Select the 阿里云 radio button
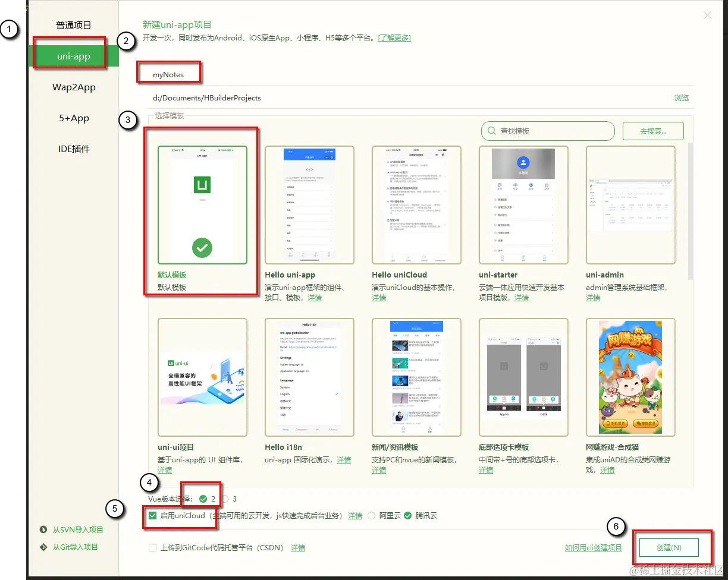 (x=372, y=516)
